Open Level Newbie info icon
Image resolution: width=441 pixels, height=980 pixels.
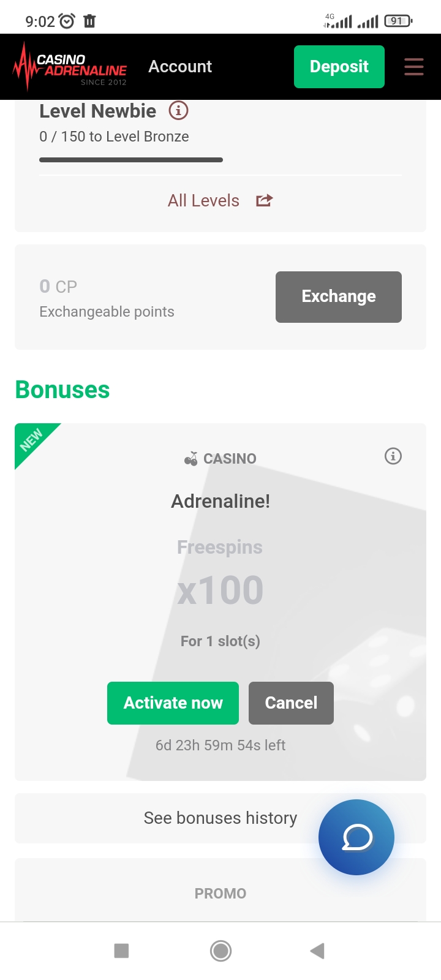click(x=178, y=111)
